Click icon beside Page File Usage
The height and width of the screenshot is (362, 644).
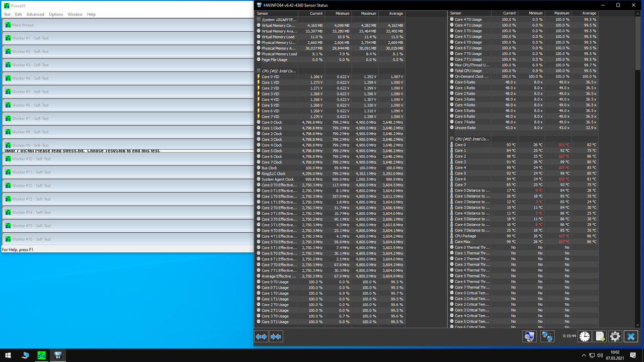pos(259,60)
